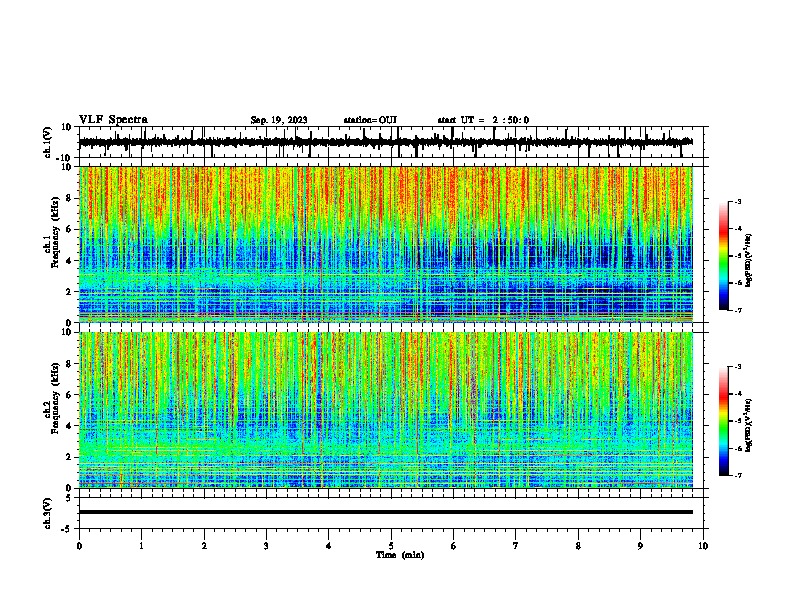Click the 'station=OUJ' label
This screenshot has width=792, height=612.
point(370,120)
